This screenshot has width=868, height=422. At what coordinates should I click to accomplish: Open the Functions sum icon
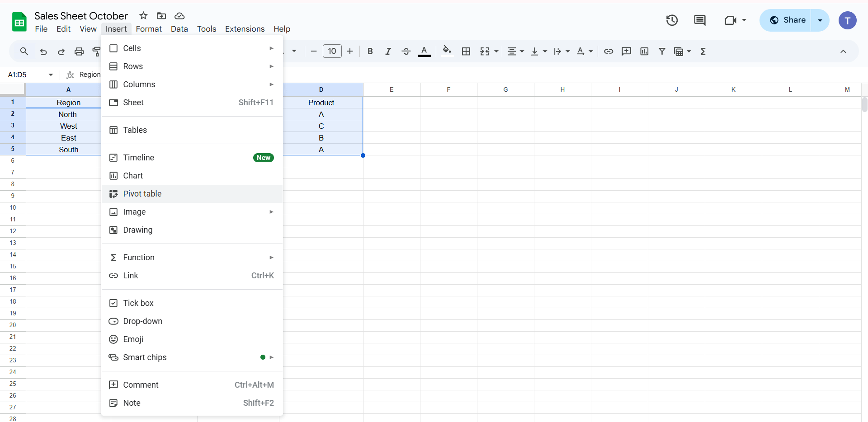pyautogui.click(x=703, y=51)
